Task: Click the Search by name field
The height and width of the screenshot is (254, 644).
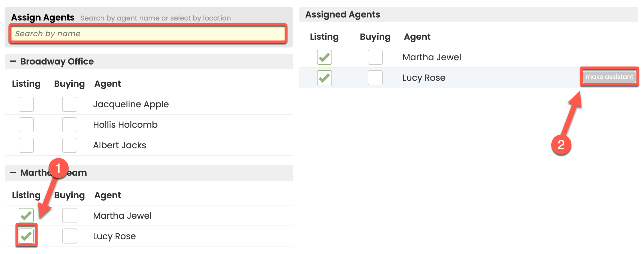Action: pos(148,33)
